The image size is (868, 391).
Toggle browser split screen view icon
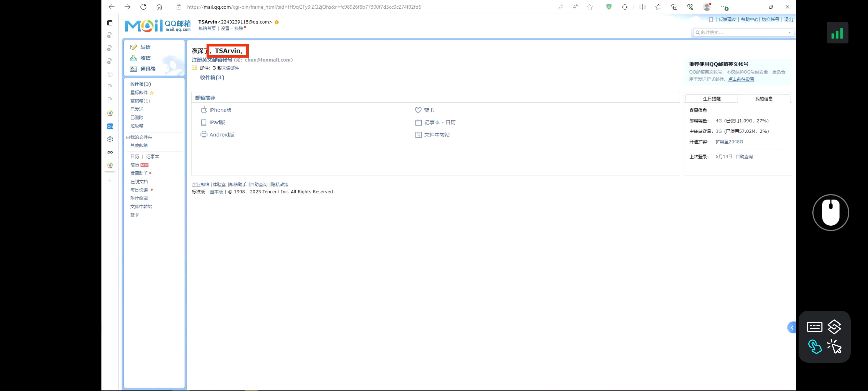(x=642, y=7)
